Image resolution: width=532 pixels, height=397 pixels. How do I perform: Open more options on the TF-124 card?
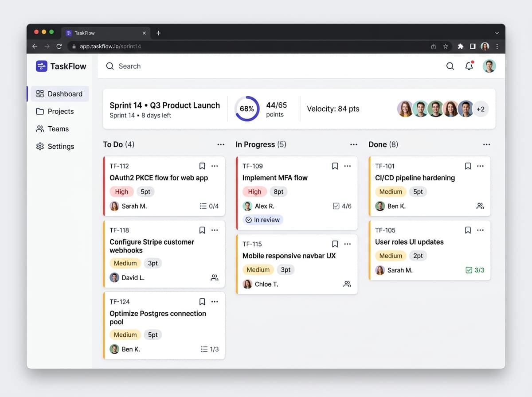point(215,302)
